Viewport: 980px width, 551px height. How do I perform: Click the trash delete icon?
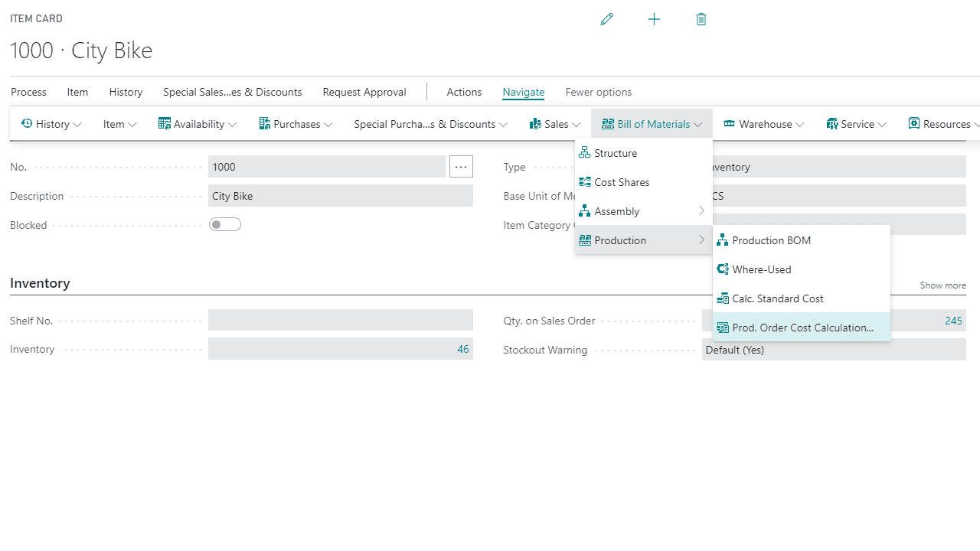[x=701, y=19]
